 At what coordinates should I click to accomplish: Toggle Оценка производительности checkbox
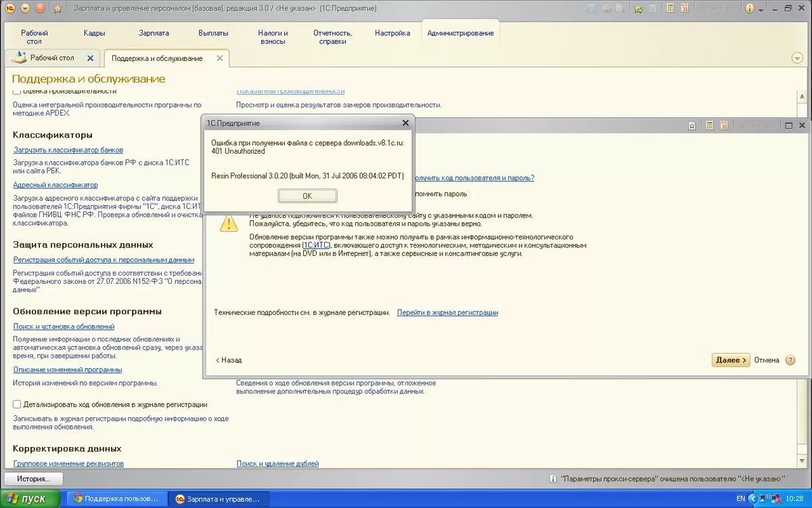[17, 91]
